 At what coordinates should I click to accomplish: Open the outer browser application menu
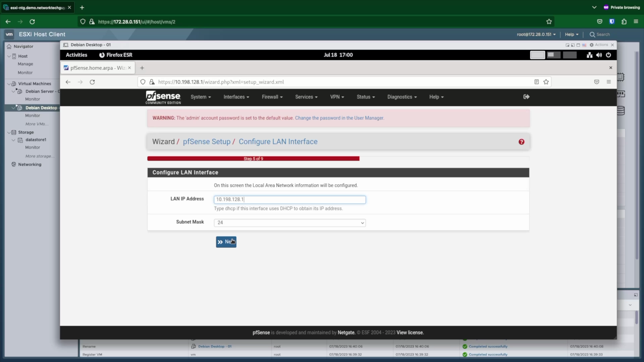tap(636, 22)
